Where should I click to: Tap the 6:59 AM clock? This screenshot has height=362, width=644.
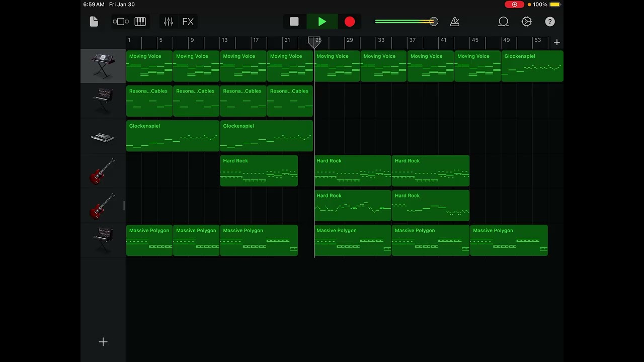coord(94,5)
